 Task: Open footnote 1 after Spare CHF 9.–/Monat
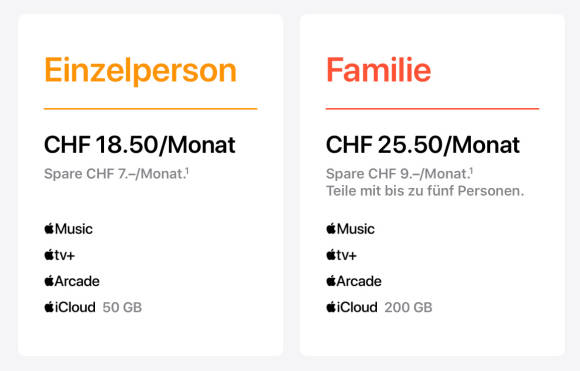(x=471, y=171)
